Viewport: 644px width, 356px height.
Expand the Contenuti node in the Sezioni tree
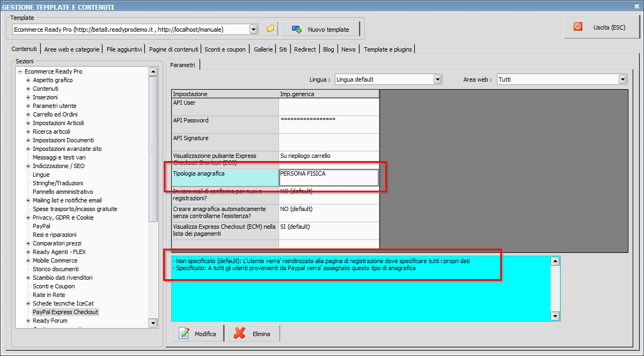pyautogui.click(x=28, y=89)
